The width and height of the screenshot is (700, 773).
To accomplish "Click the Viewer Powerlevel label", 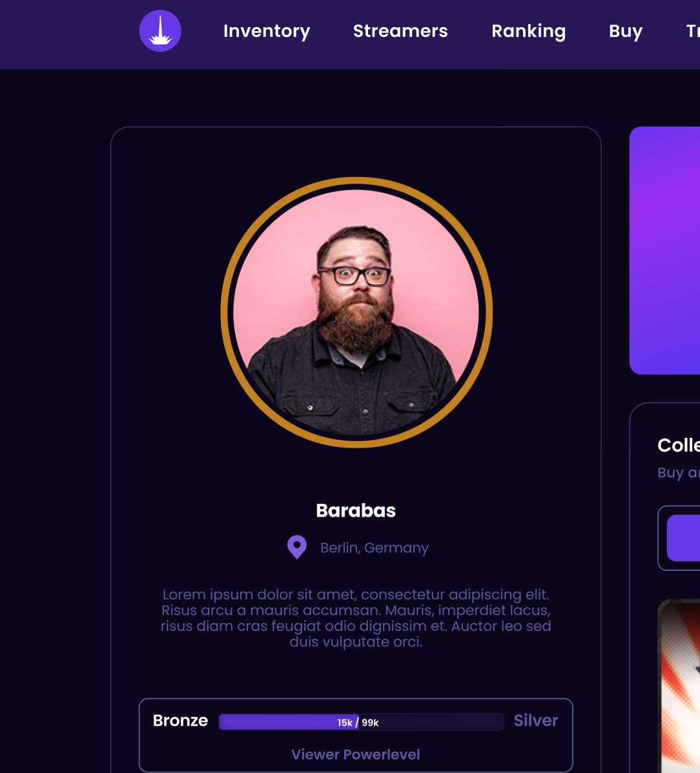I will pos(355,754).
